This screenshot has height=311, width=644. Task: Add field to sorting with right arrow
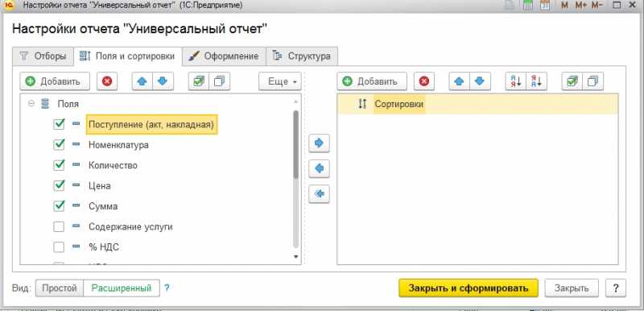[319, 143]
